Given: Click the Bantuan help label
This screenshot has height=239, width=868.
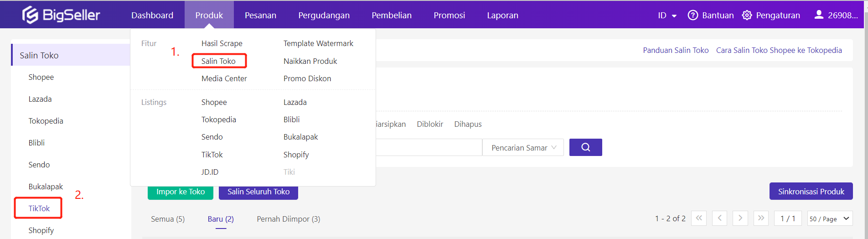Looking at the screenshot, I should 718,15.
